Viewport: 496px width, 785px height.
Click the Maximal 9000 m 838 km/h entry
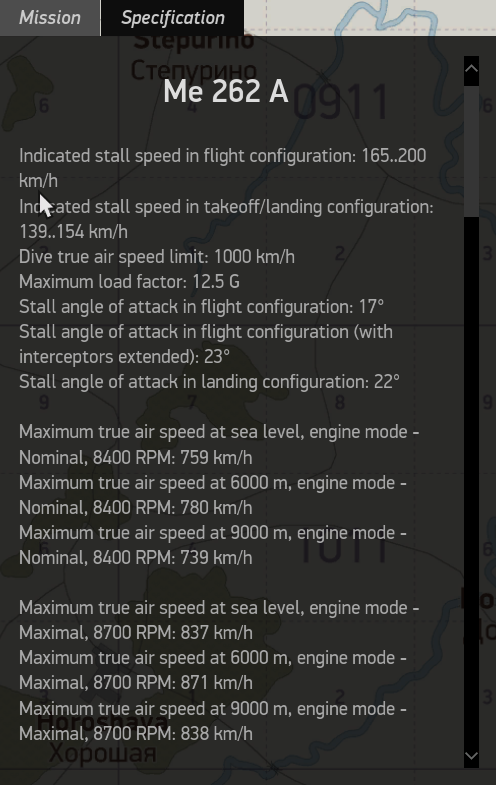(x=213, y=721)
